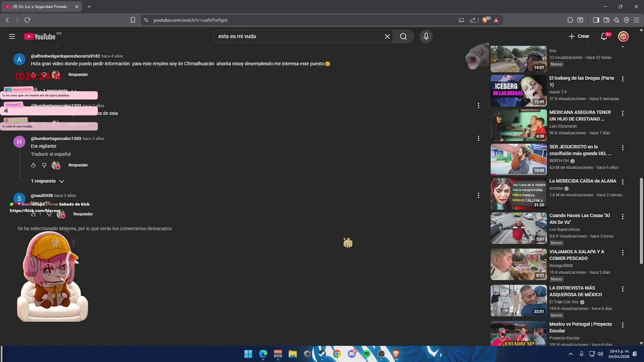The height and width of the screenshot is (362, 644).
Task: Open Brave VPN shield icon
Action: 626,20
